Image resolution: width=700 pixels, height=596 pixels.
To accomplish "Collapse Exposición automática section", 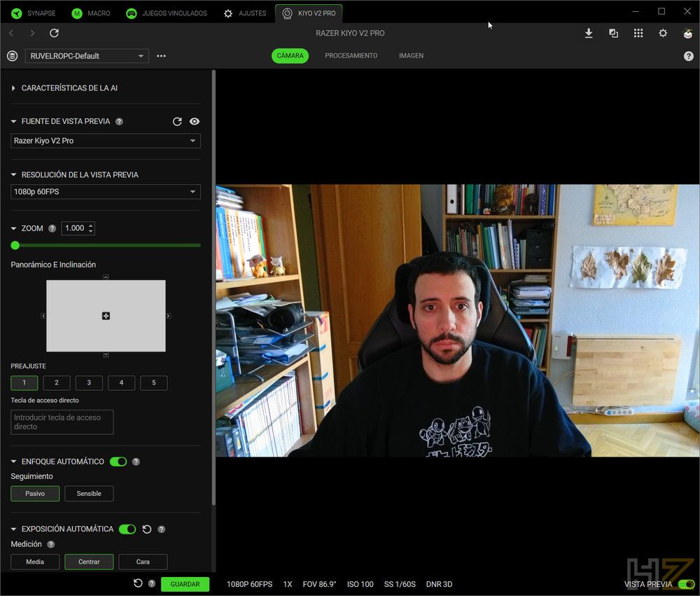I will (13, 529).
